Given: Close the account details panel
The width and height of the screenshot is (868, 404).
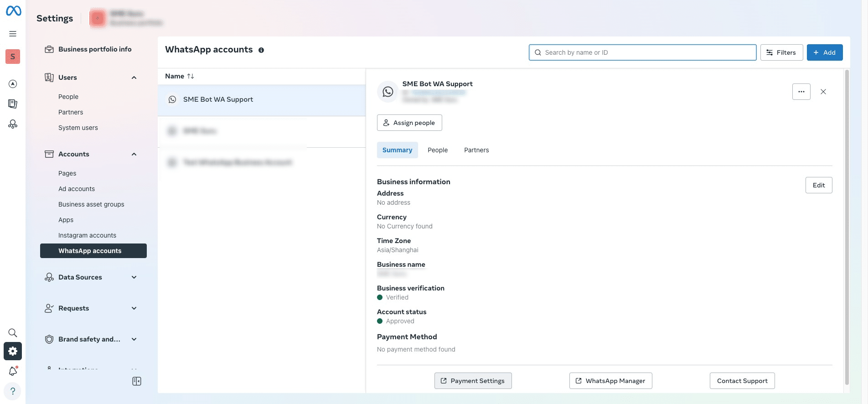Looking at the screenshot, I should click(823, 92).
